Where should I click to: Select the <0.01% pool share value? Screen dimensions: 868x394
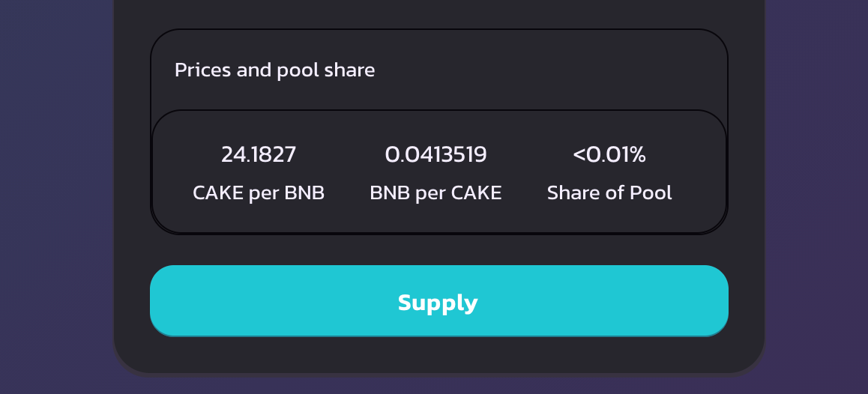609,154
